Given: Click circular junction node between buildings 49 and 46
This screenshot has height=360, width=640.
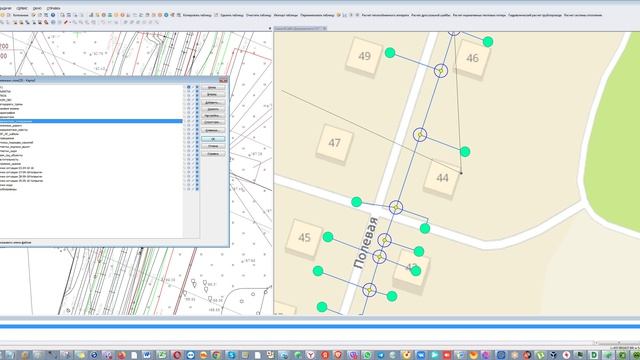Looking at the screenshot, I should click(441, 71).
